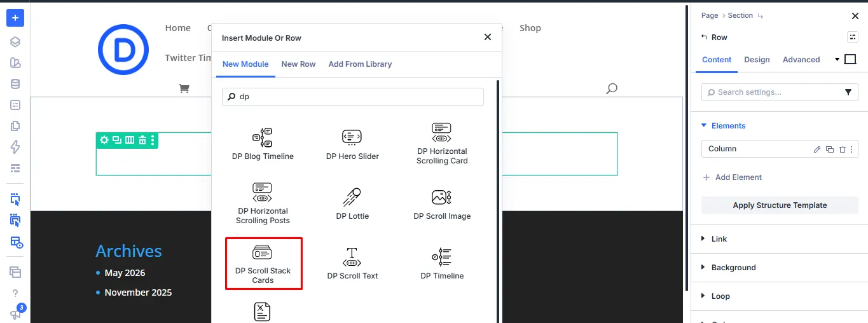Click Add Element in Row settings
This screenshot has width=868, height=323.
pyautogui.click(x=732, y=177)
